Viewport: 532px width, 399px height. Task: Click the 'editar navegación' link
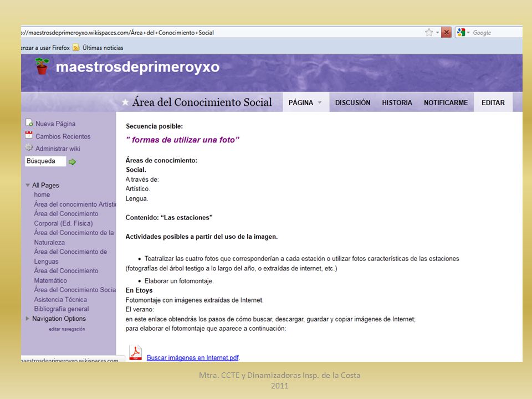click(67, 329)
